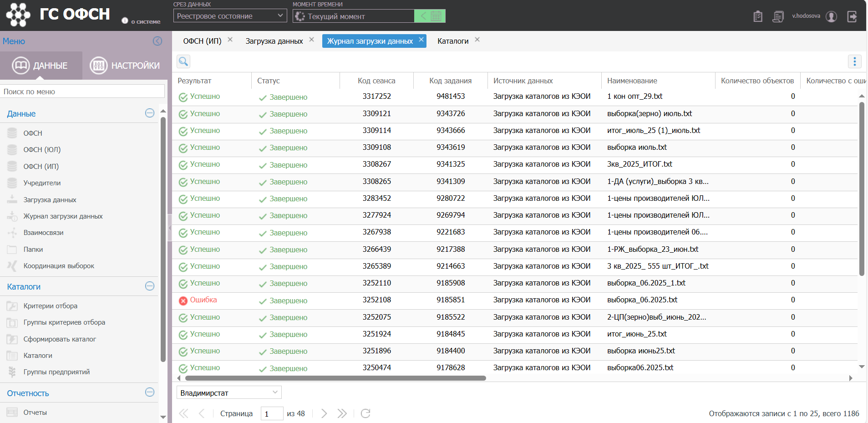Screen dimensions: 868x423
Task: Collapse the Отчетность section
Action: [x=150, y=392]
